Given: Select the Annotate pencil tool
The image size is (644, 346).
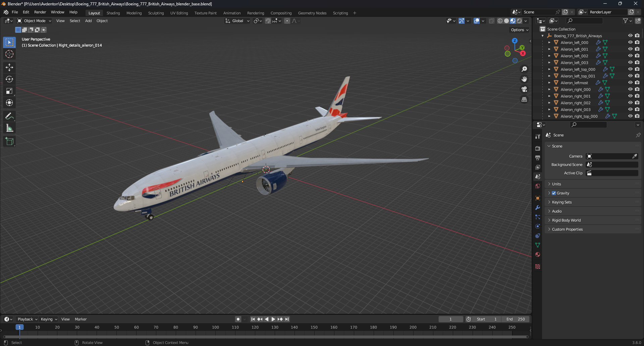Looking at the screenshot, I should tap(9, 116).
